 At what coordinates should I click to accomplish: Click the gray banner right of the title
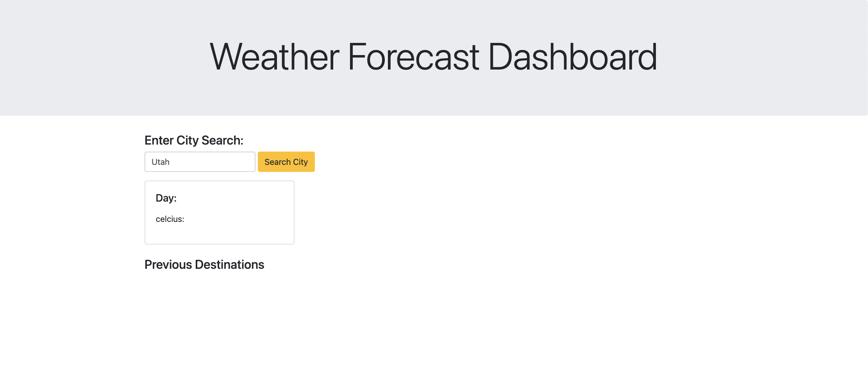(x=762, y=57)
